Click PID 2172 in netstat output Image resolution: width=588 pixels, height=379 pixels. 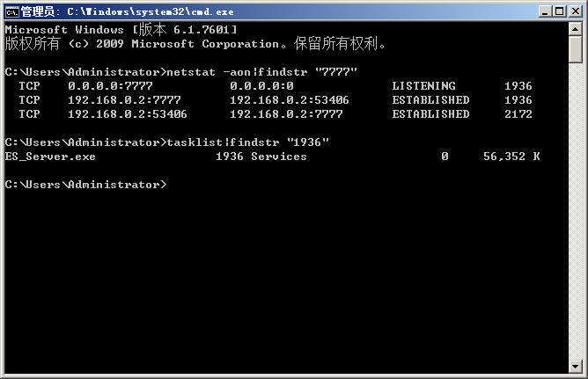(x=518, y=114)
